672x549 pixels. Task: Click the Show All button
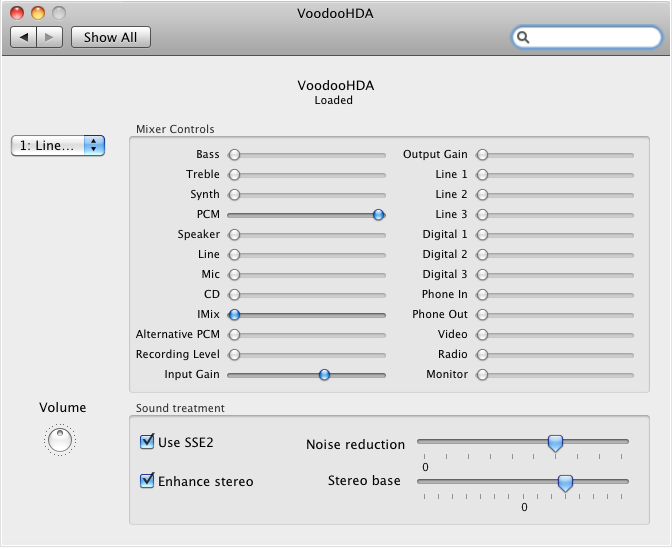click(111, 37)
